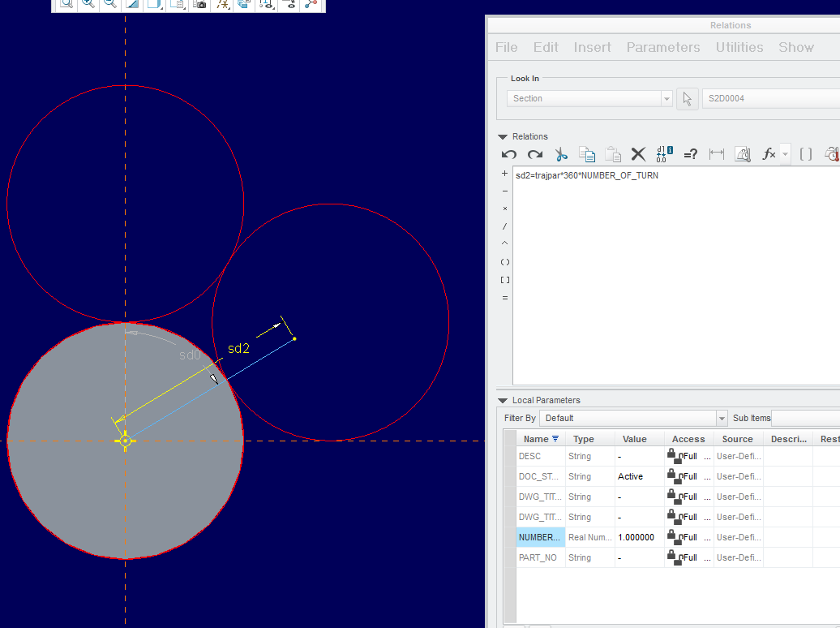Open the fx function list dropdown arrow
Screen dimensions: 840x628
coord(786,154)
